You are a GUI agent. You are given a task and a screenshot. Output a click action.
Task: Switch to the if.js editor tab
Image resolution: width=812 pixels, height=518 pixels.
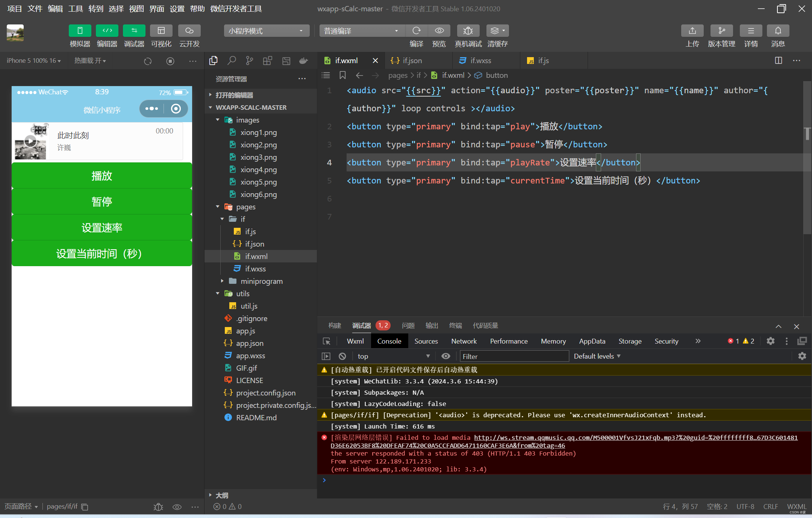543,61
